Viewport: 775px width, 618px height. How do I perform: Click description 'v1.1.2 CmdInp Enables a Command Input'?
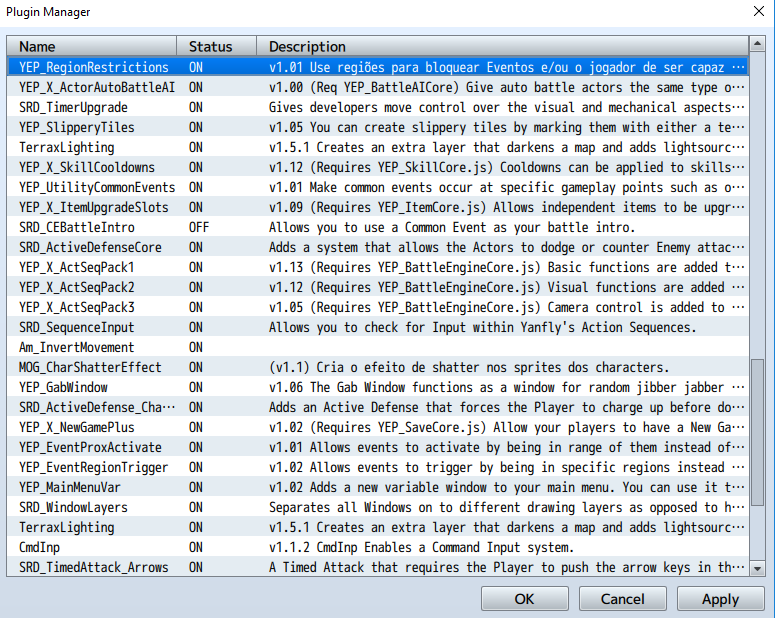(x=421, y=548)
